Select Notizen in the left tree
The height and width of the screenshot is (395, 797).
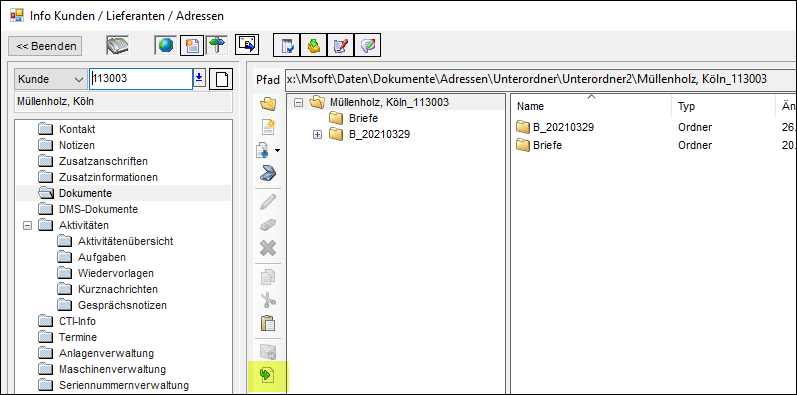77,145
